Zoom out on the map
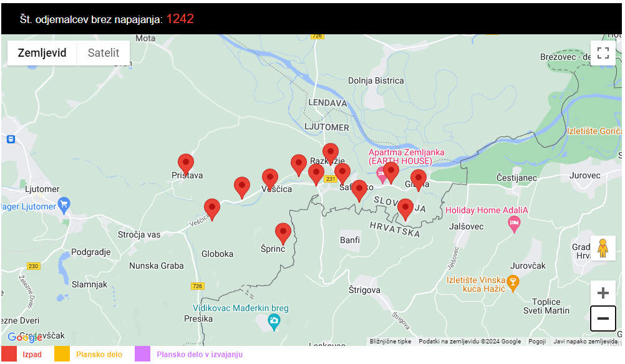The image size is (625, 364). click(603, 318)
